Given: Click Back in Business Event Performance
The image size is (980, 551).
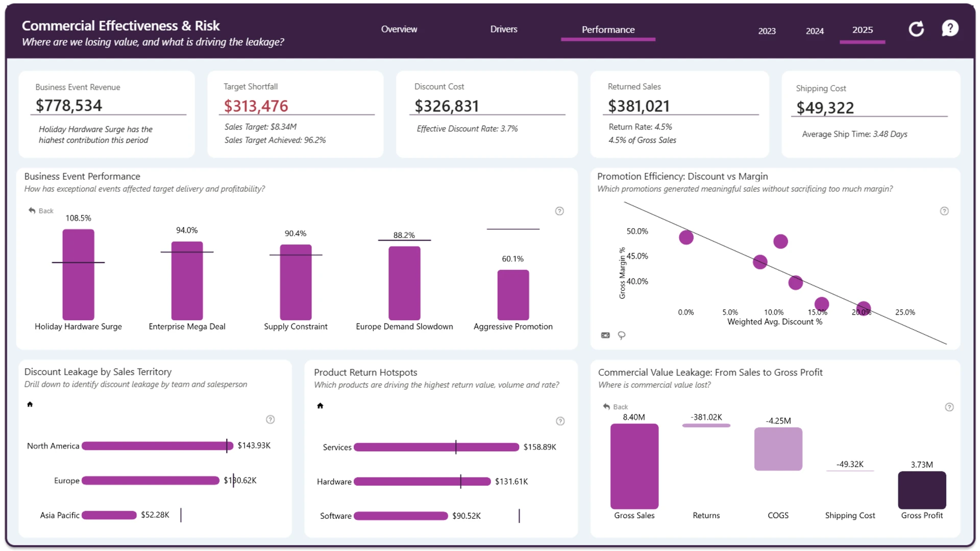Looking at the screenshot, I should [x=41, y=211].
